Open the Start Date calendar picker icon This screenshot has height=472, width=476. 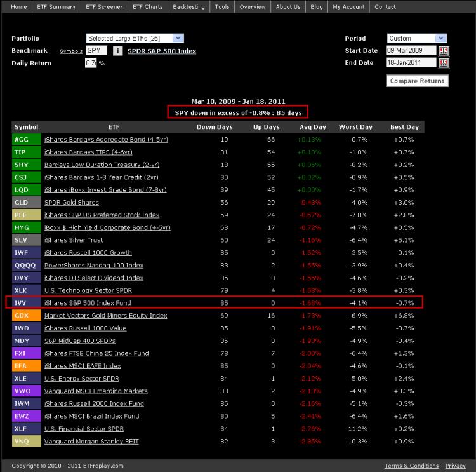click(x=444, y=51)
